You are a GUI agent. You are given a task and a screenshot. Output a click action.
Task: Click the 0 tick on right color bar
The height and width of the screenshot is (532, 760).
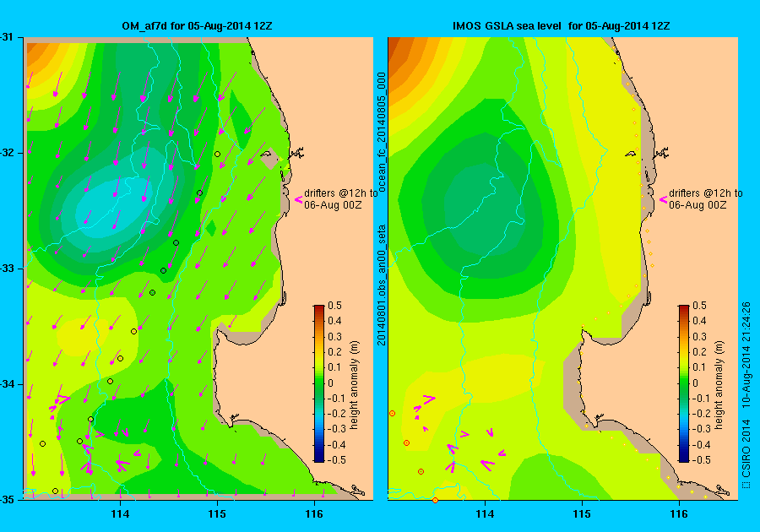[696, 383]
